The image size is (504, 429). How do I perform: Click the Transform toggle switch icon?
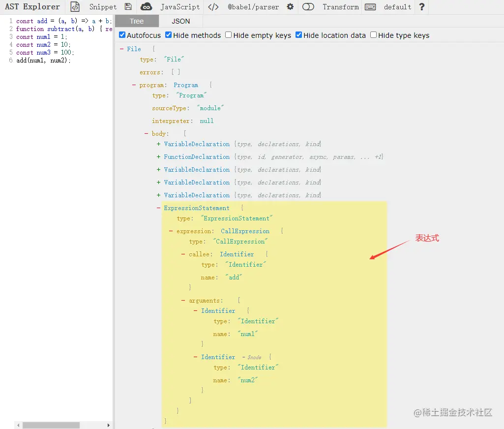point(307,7)
